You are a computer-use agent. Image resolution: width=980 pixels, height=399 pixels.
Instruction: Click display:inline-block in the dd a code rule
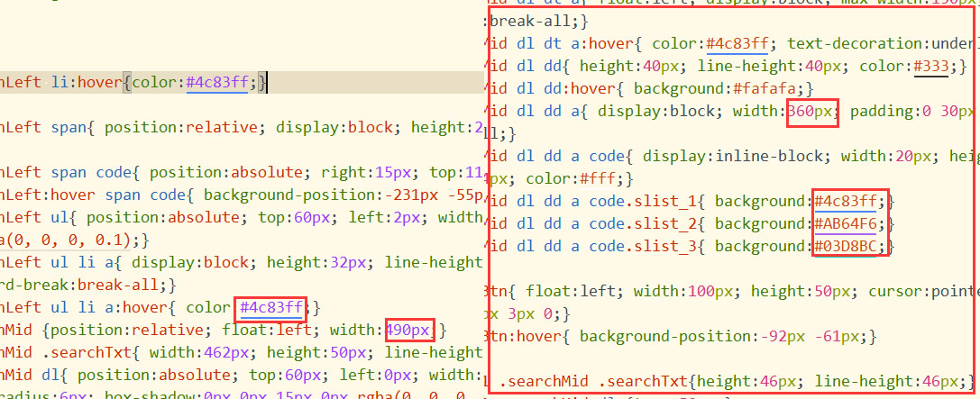723,156
